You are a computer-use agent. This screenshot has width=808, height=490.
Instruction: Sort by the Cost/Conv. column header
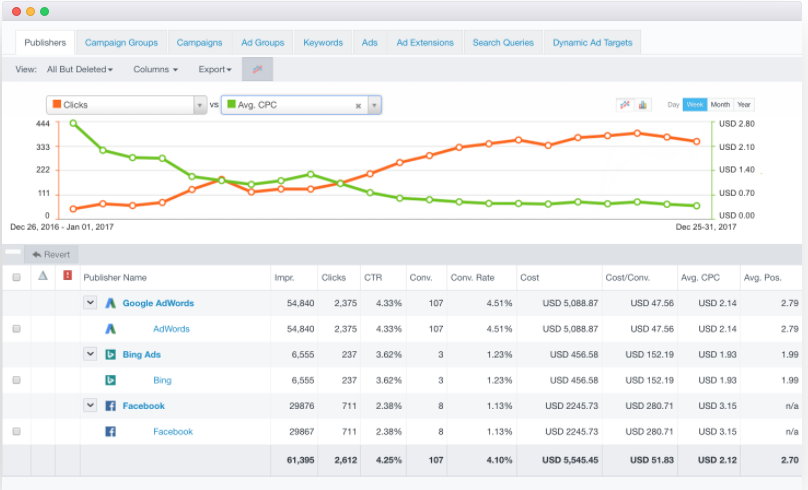[x=628, y=277]
